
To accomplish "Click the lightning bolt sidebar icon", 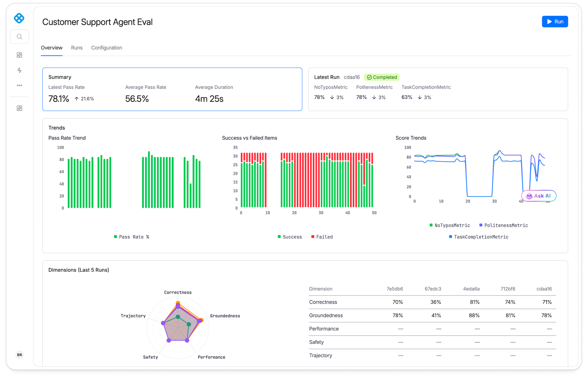I will [x=19, y=70].
